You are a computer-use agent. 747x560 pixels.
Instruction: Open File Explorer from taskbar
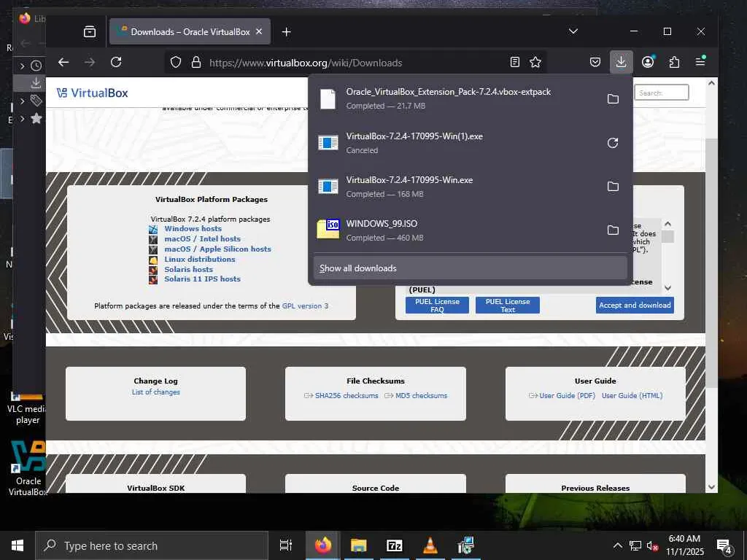click(359, 545)
